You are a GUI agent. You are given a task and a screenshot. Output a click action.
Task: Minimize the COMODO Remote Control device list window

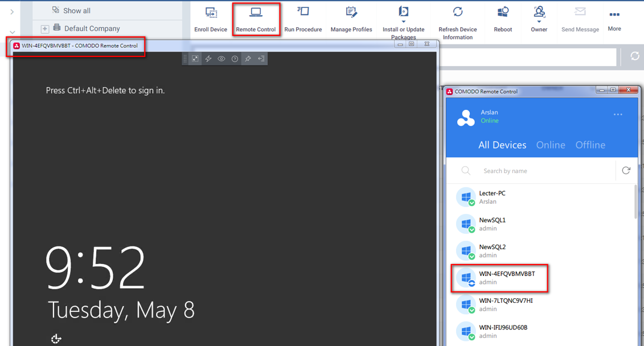(x=602, y=90)
